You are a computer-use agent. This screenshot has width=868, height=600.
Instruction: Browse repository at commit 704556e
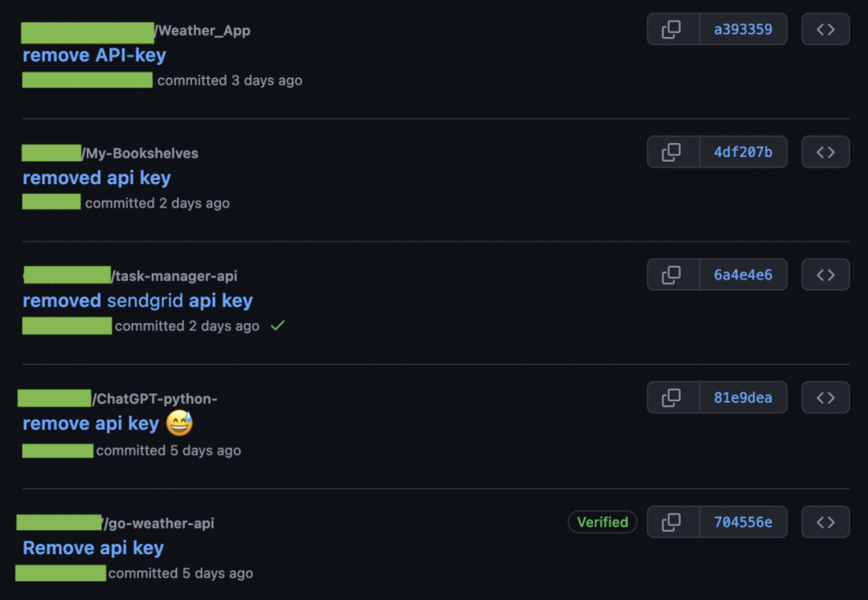point(825,523)
